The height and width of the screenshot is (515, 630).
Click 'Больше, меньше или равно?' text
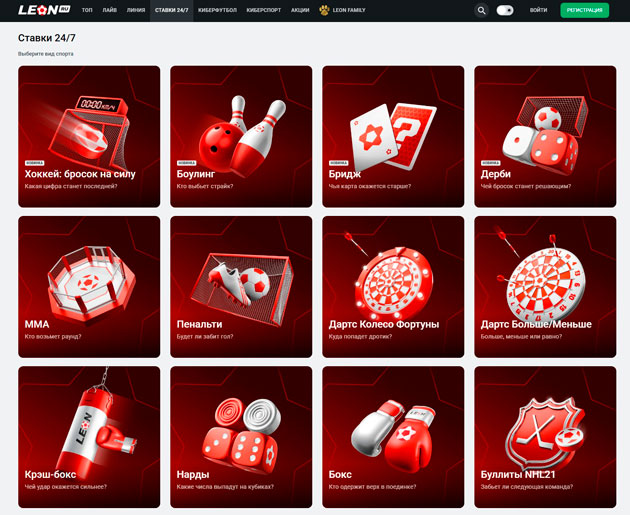pyautogui.click(x=522, y=337)
